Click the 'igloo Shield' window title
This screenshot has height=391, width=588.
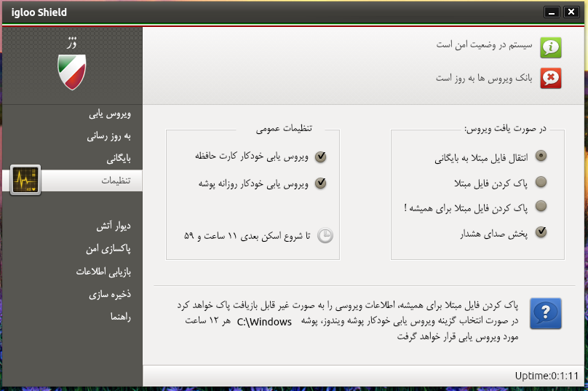tap(39, 12)
